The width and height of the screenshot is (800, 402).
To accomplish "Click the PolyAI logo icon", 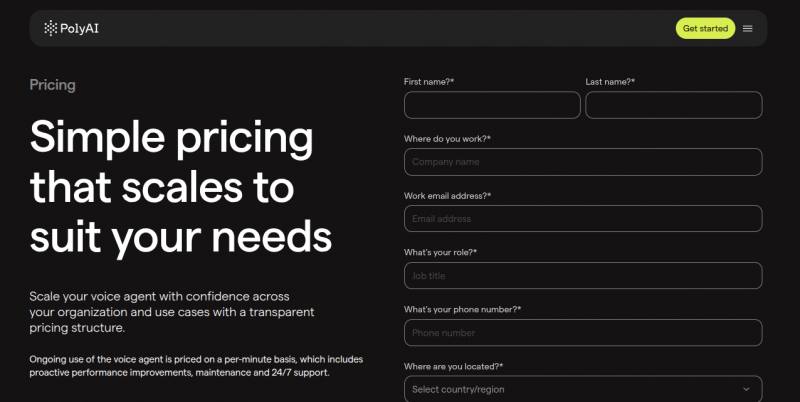I will [x=51, y=28].
